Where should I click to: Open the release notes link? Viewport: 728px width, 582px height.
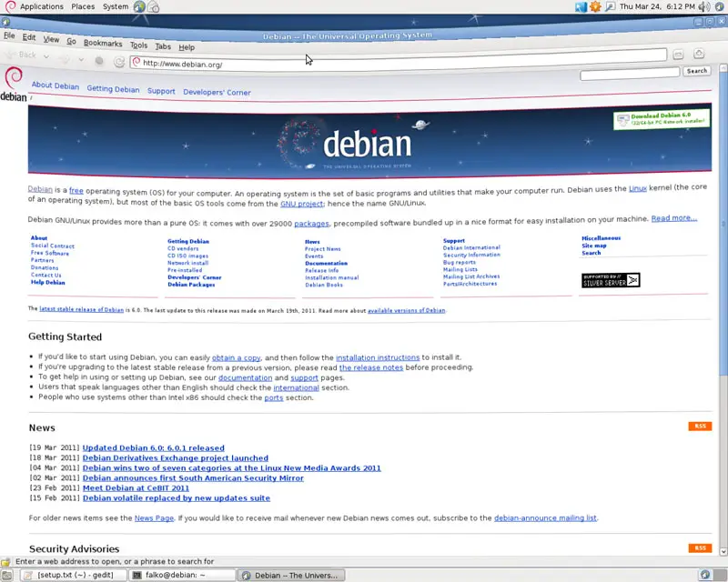pos(371,367)
